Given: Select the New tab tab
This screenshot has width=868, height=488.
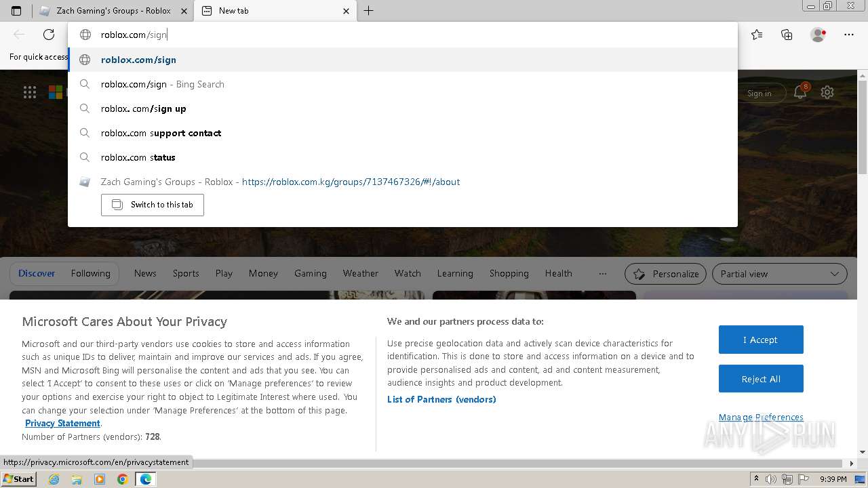Looking at the screenshot, I should (275, 11).
